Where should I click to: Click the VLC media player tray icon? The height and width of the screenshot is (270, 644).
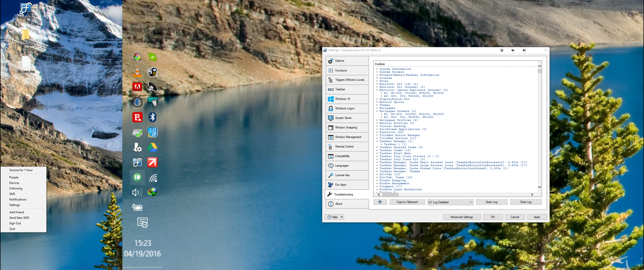point(137,72)
